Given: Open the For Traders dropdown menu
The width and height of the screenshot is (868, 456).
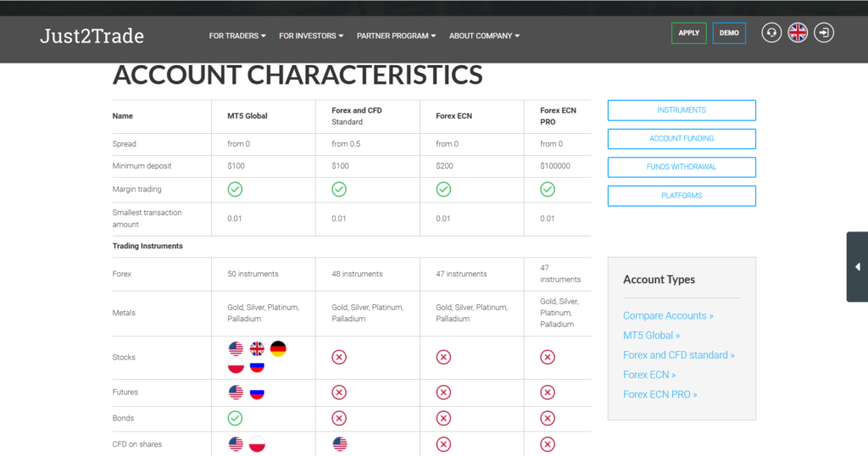Looking at the screenshot, I should (x=237, y=36).
